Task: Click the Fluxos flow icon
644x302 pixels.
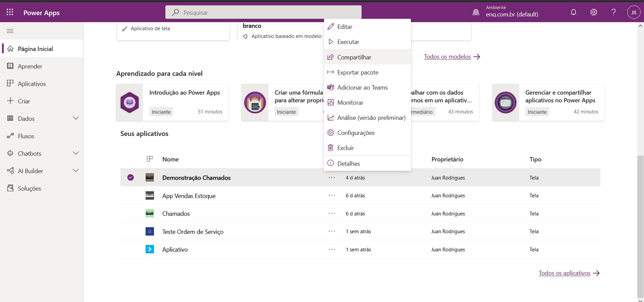Action: coord(10,136)
